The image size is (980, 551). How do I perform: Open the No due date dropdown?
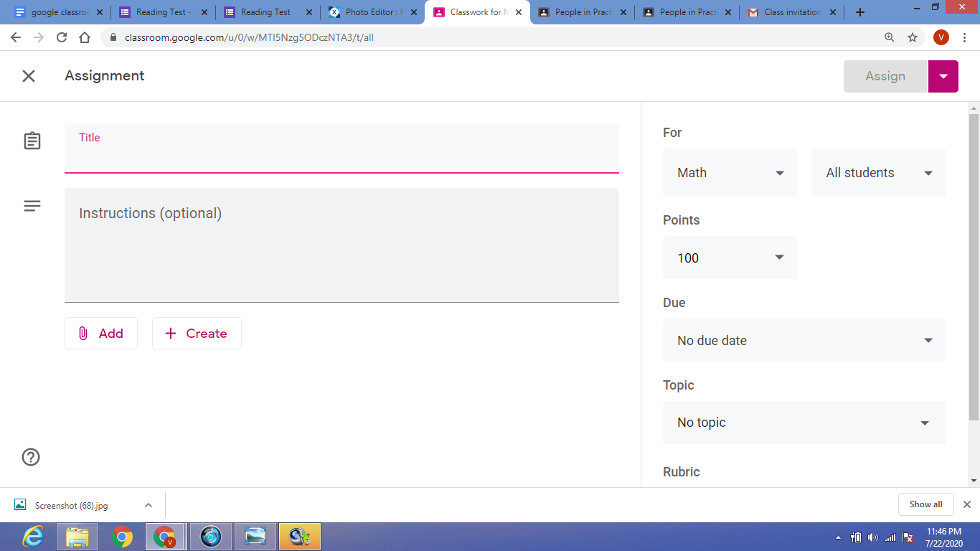pos(804,341)
